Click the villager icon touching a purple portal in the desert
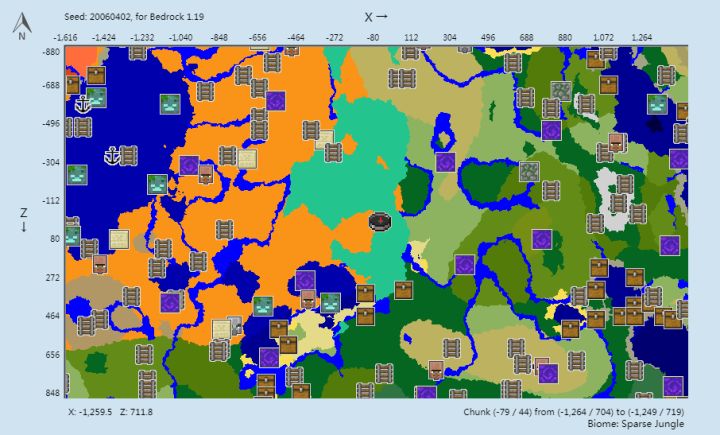This screenshot has height=435, width=720. pos(206,174)
